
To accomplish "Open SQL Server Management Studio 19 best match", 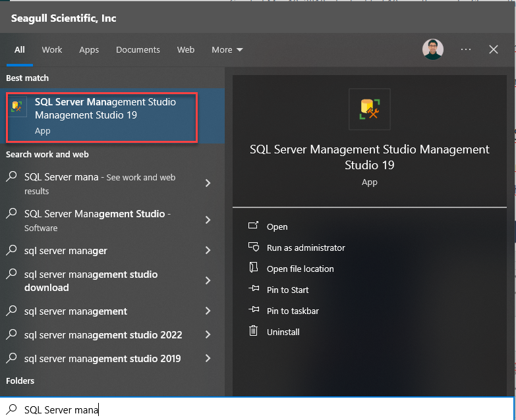I will coord(112,116).
